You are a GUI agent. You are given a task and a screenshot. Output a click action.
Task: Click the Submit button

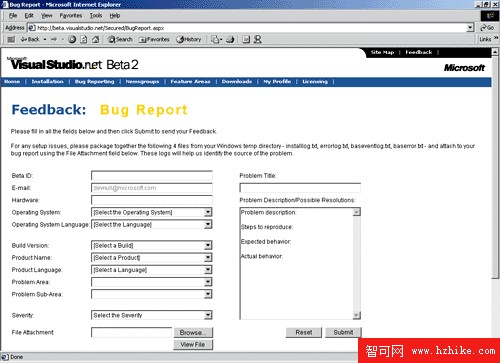tap(343, 332)
